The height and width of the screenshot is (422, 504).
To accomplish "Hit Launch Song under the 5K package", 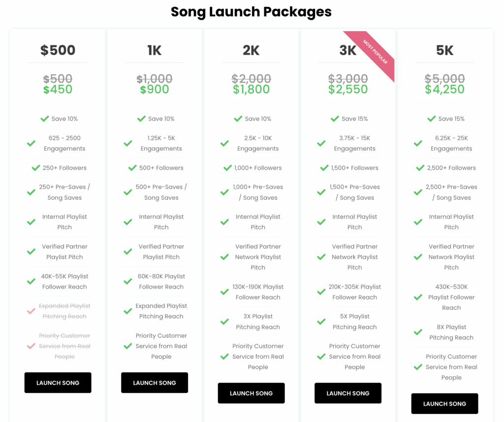I will click(x=444, y=404).
